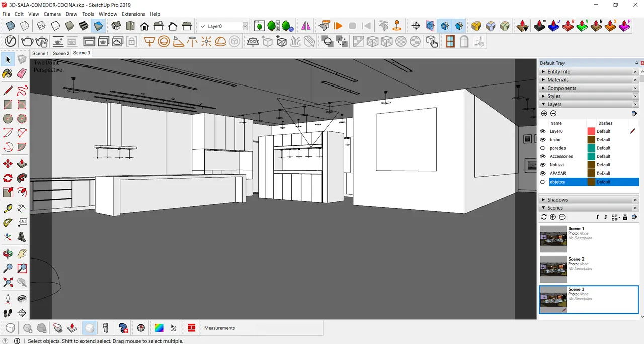Image resolution: width=644 pixels, height=344 pixels.
Task: Select the Rotate tool
Action: pyautogui.click(x=8, y=178)
